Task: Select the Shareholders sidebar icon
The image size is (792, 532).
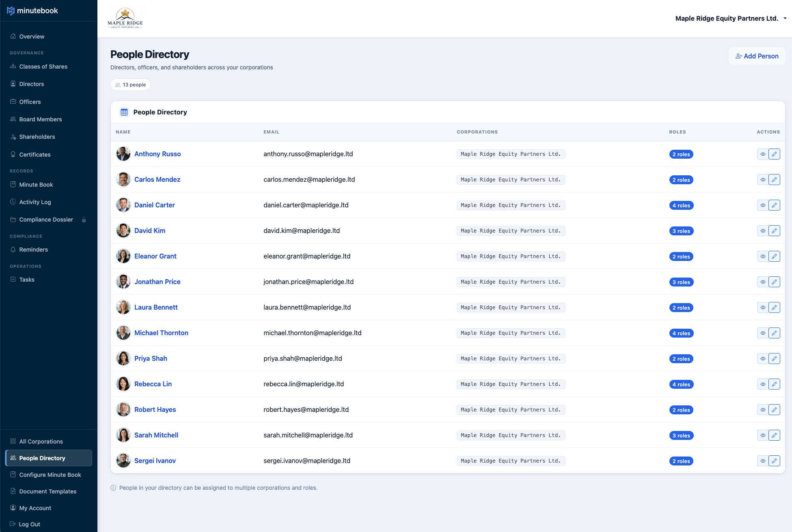Action: click(13, 137)
